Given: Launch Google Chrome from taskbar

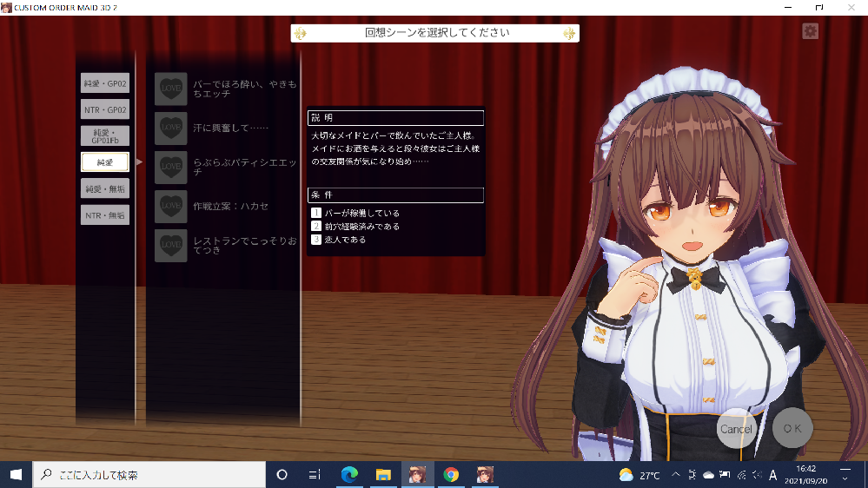Looking at the screenshot, I should click(451, 475).
